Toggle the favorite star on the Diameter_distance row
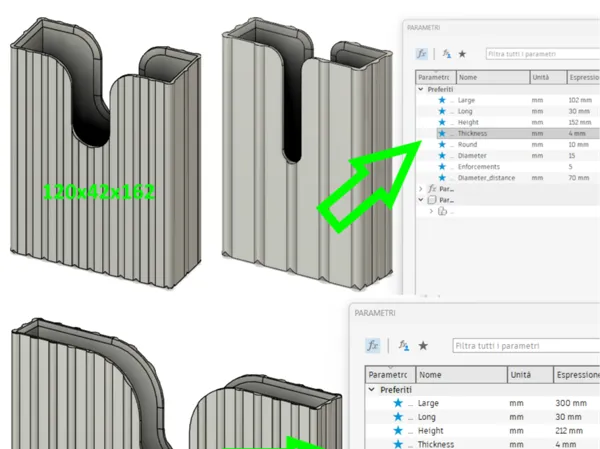Viewport: 600px width, 449px height. 442,178
